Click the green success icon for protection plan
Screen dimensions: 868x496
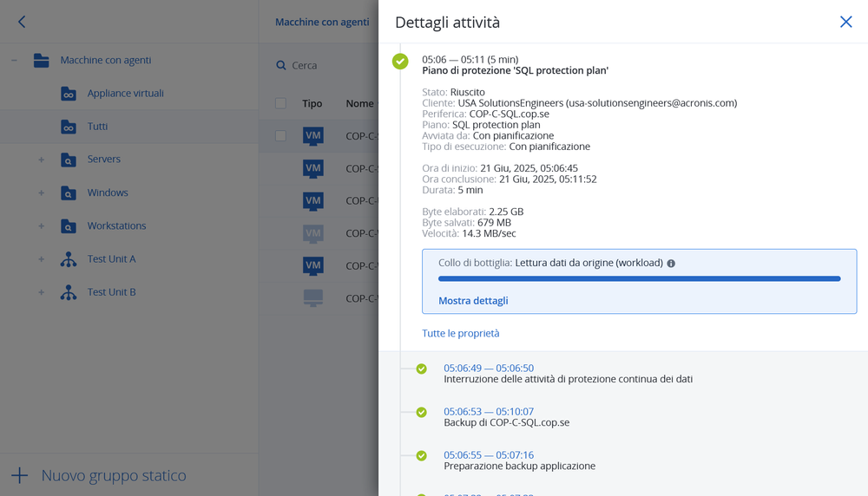click(x=400, y=62)
